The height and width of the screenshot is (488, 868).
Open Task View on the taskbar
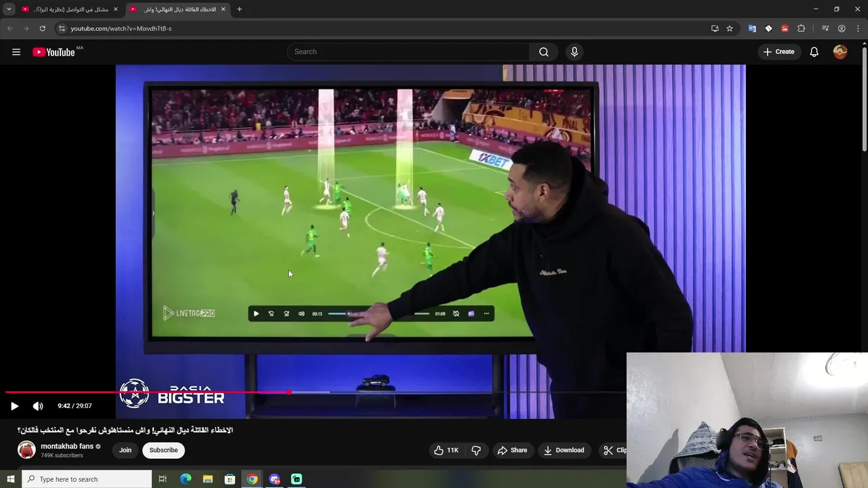click(x=163, y=479)
